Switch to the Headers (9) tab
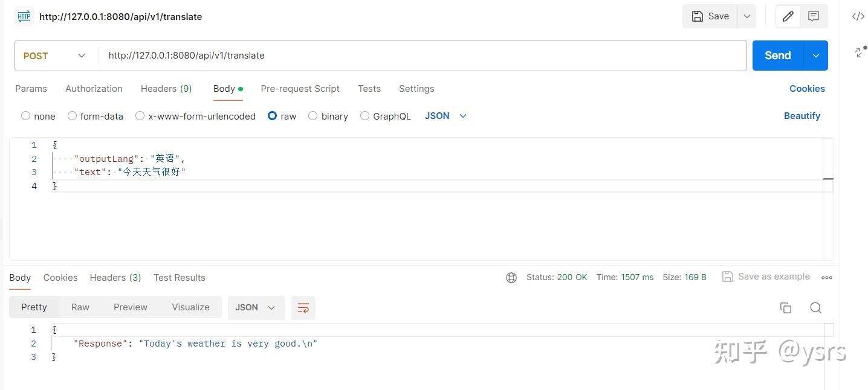 [x=166, y=89]
